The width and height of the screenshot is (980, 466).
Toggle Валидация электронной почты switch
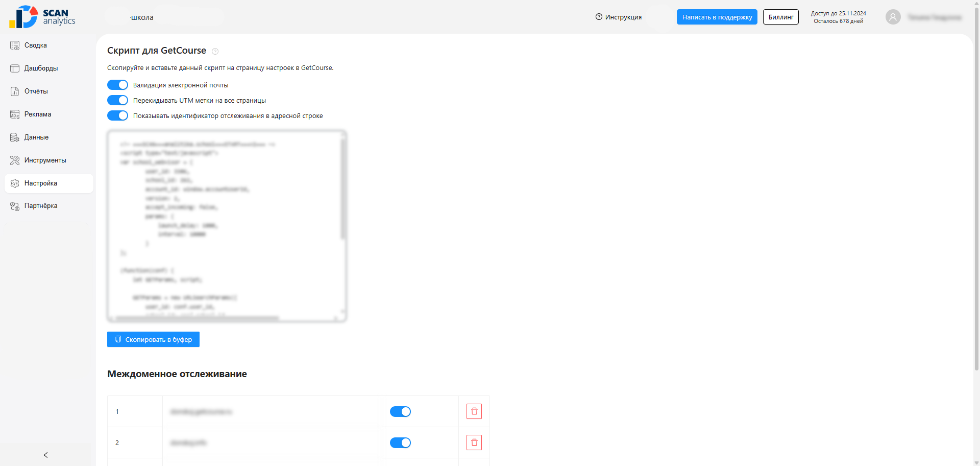pos(117,85)
